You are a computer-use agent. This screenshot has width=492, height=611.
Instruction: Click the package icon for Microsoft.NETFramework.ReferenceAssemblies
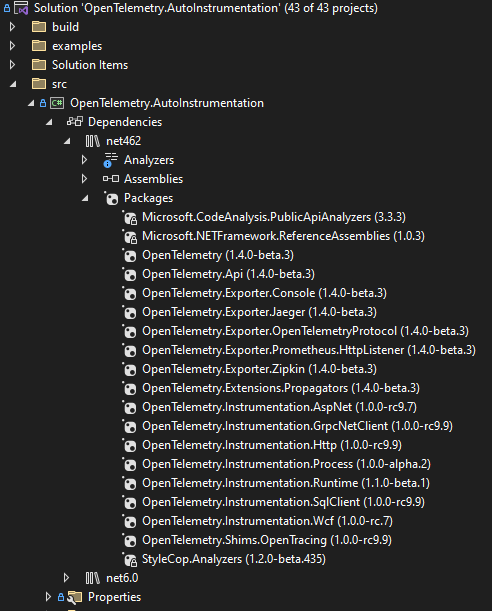click(x=130, y=237)
